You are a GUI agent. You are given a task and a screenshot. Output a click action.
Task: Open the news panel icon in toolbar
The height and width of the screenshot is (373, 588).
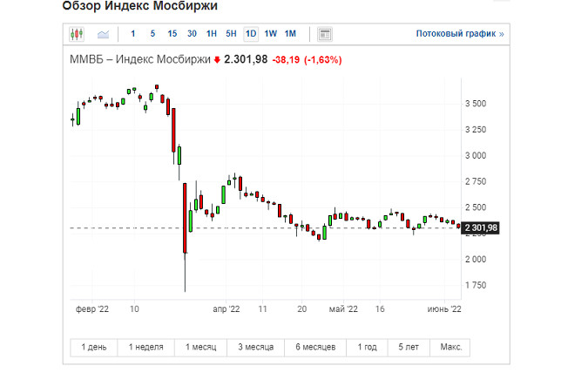[x=325, y=34]
